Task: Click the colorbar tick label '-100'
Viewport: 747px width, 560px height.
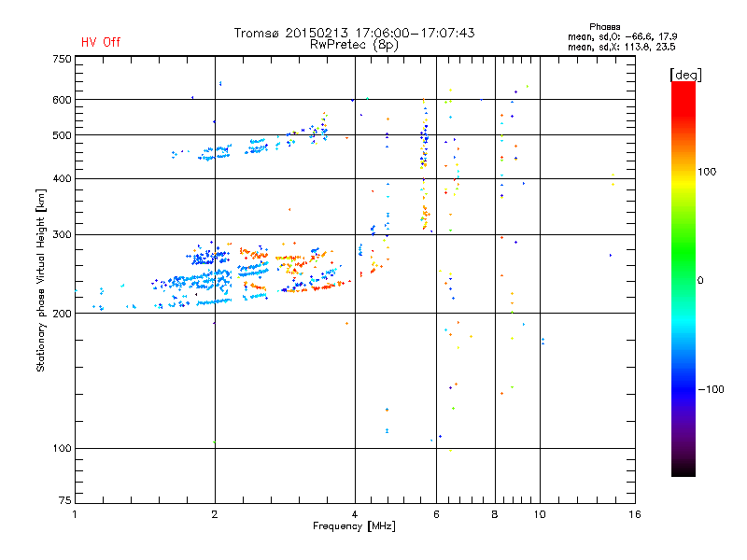Action: 711,389
